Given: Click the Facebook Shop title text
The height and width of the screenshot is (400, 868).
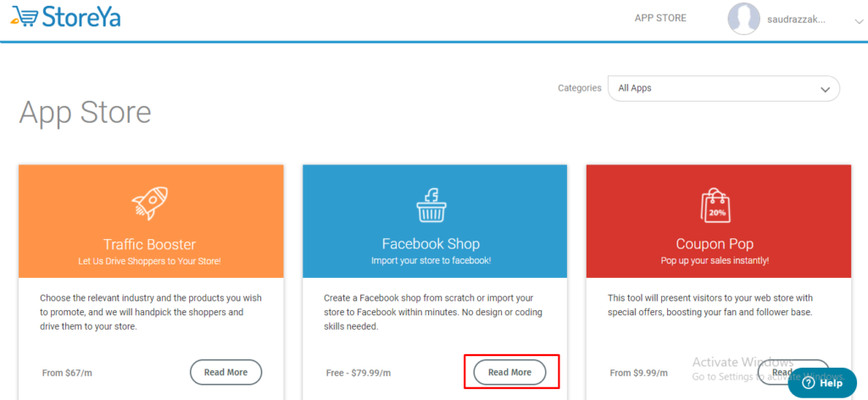Looking at the screenshot, I should pyautogui.click(x=431, y=244).
